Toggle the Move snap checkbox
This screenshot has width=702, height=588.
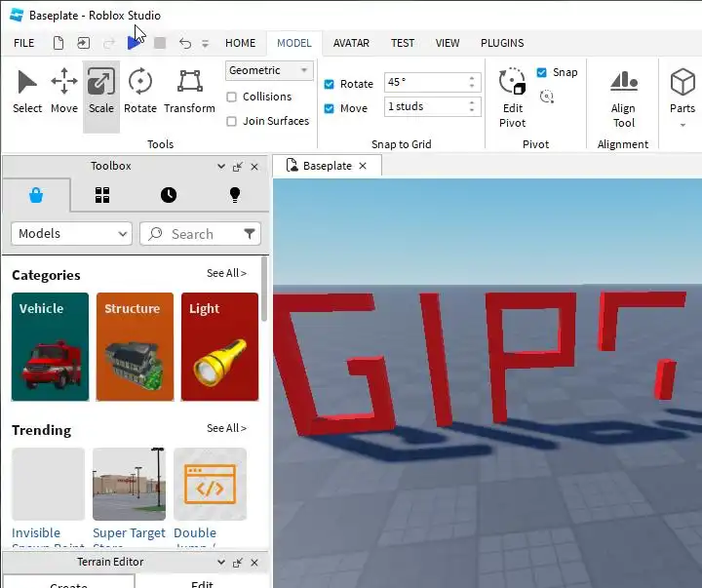[330, 108]
